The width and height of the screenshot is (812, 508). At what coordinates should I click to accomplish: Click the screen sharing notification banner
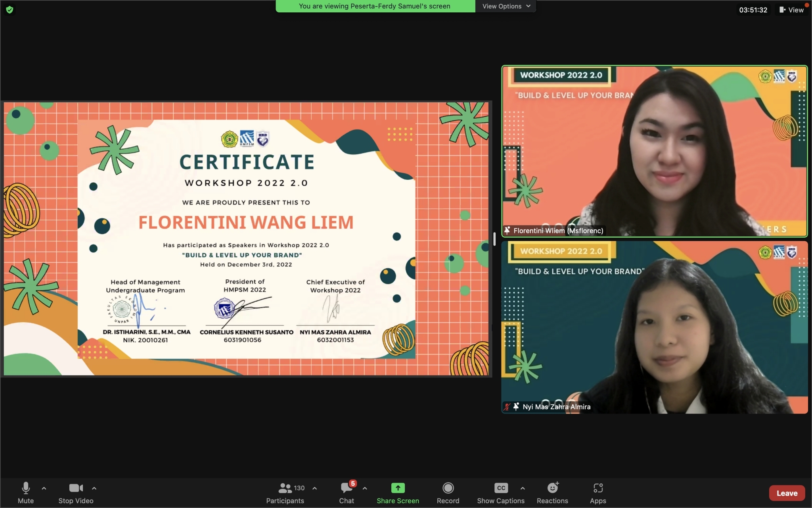[x=375, y=6]
